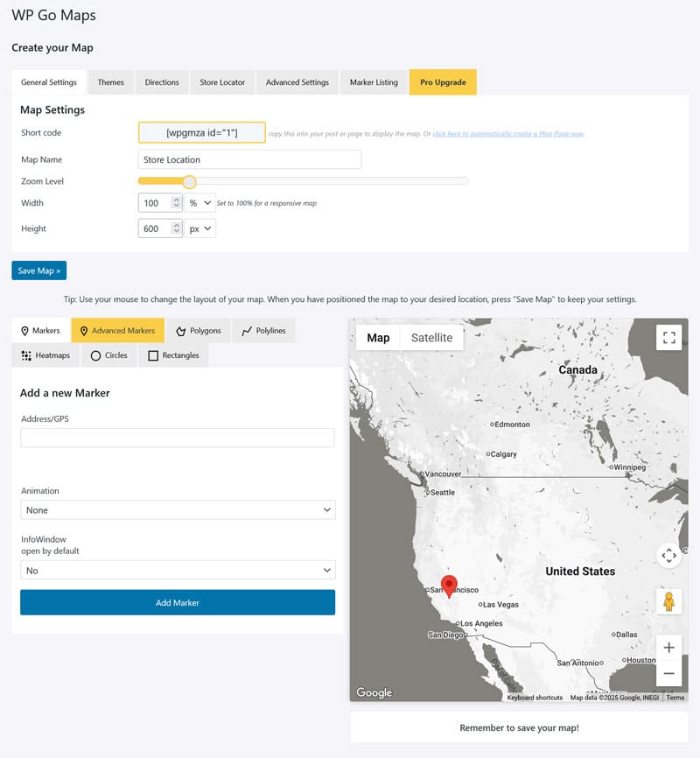
Task: Open the Height unit dropdown
Action: coord(199,228)
